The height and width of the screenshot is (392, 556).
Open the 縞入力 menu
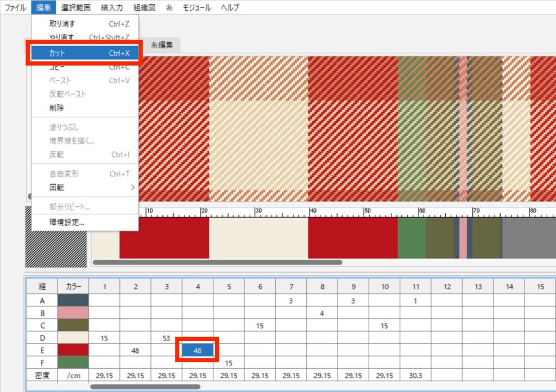[x=112, y=8]
